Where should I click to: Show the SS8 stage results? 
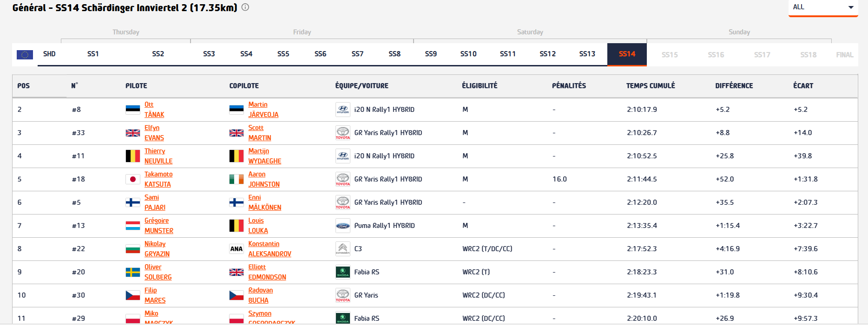[395, 54]
